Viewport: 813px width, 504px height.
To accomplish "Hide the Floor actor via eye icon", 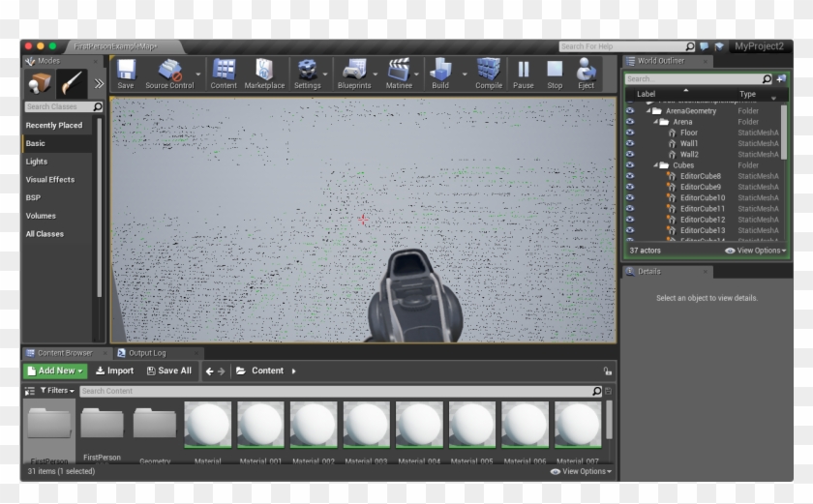I will coord(630,133).
